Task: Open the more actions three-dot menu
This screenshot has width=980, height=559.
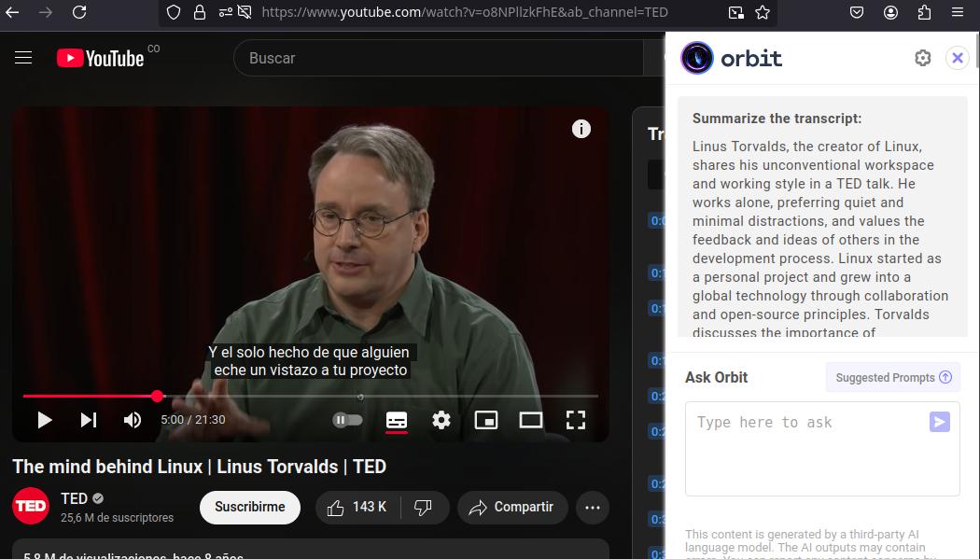Action: pos(593,508)
